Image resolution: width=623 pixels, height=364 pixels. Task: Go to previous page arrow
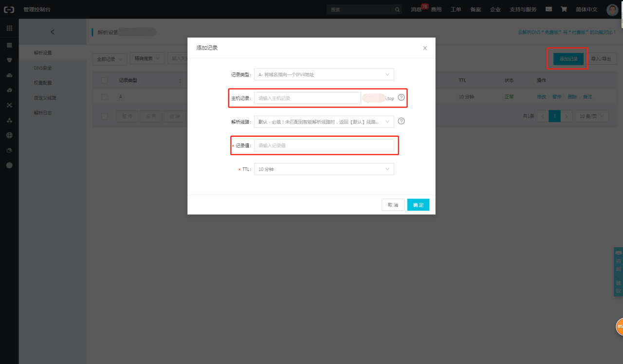(542, 116)
